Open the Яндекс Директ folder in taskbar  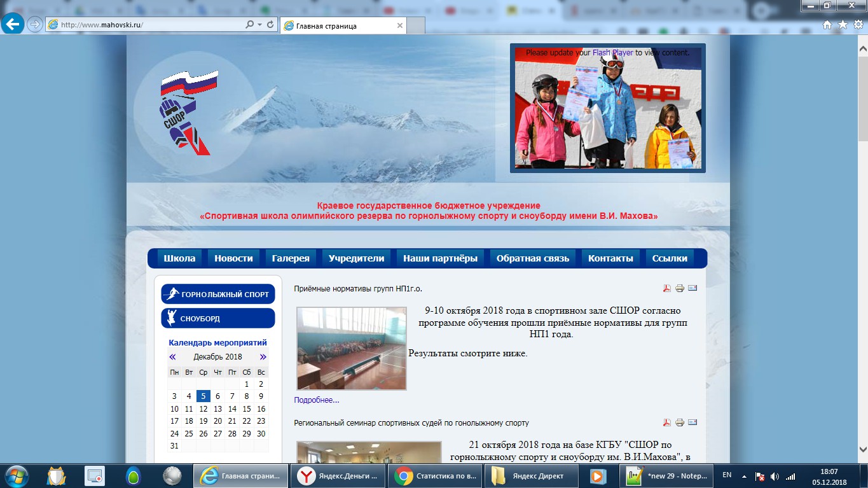pos(532,476)
